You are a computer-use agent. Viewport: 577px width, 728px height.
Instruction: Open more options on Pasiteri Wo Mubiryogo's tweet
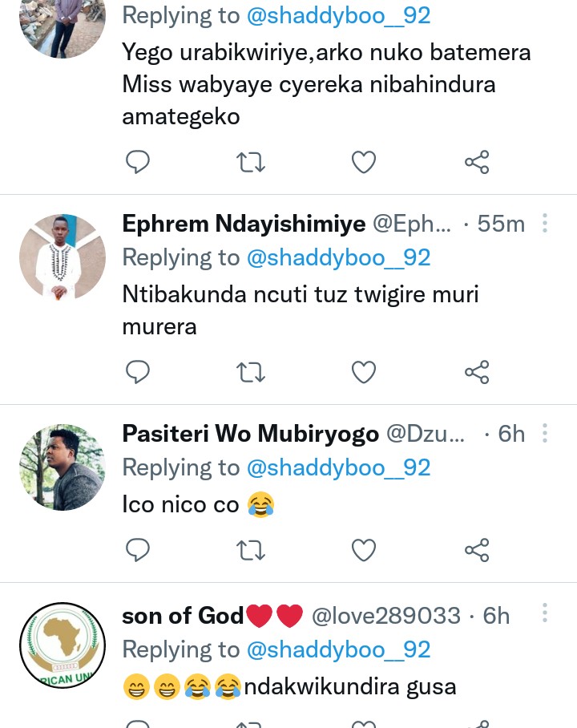click(545, 434)
